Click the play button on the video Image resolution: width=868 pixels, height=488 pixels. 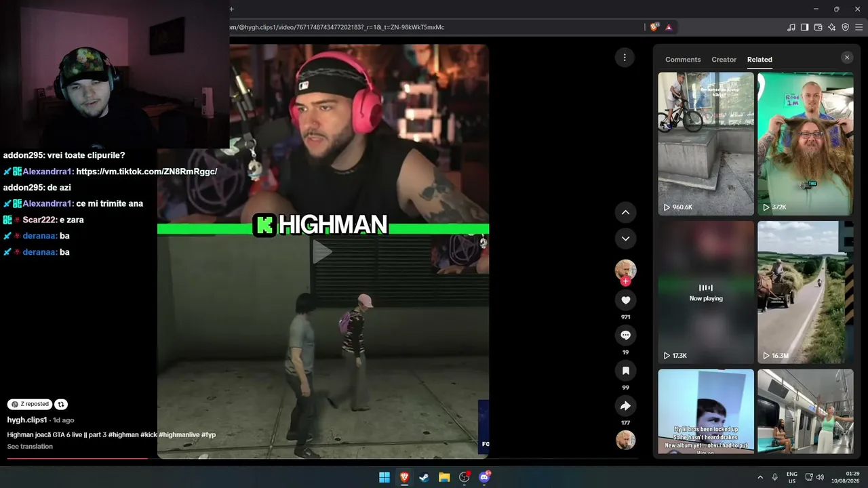point(323,252)
